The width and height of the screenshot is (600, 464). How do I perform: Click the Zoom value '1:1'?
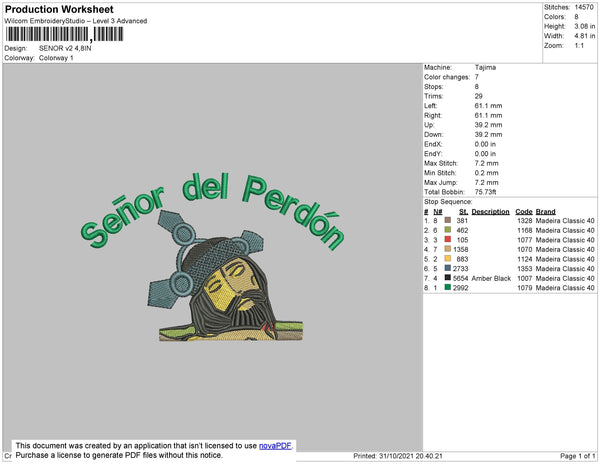tap(579, 46)
